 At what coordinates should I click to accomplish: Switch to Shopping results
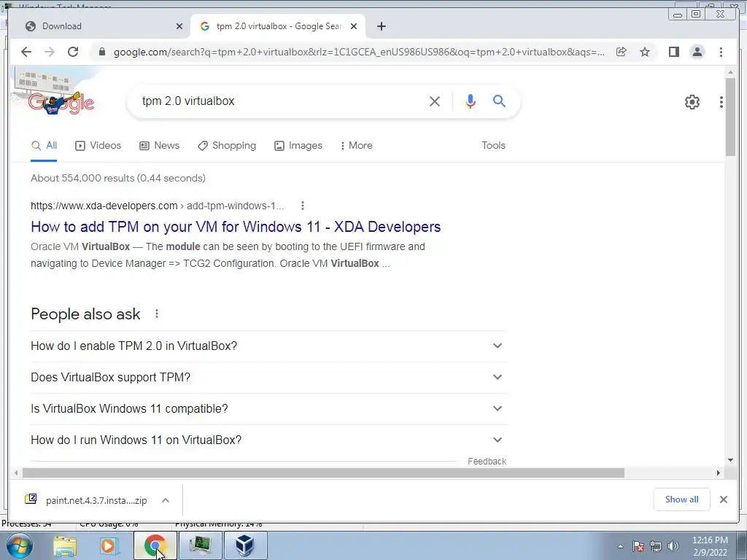[227, 146]
